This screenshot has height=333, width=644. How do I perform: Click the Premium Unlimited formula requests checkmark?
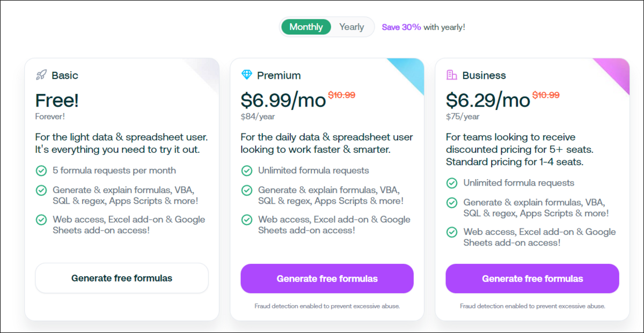pos(246,171)
